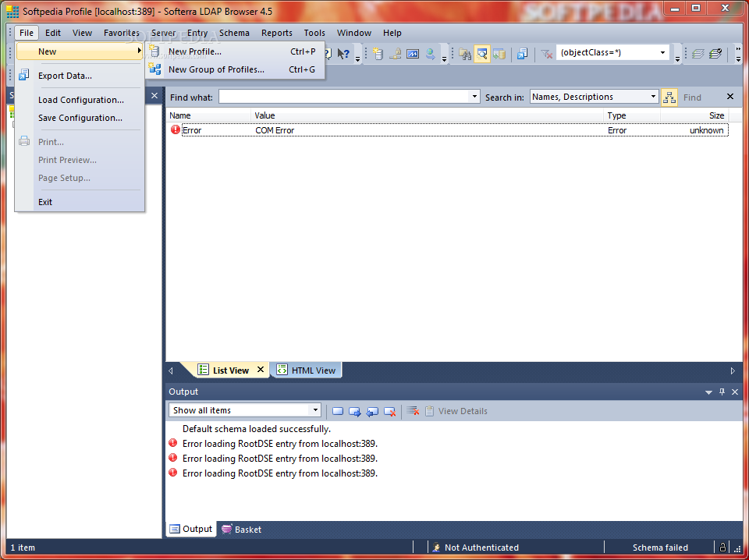The image size is (749, 560).
Task: Click the clear all output lines icon
Action: point(414,411)
